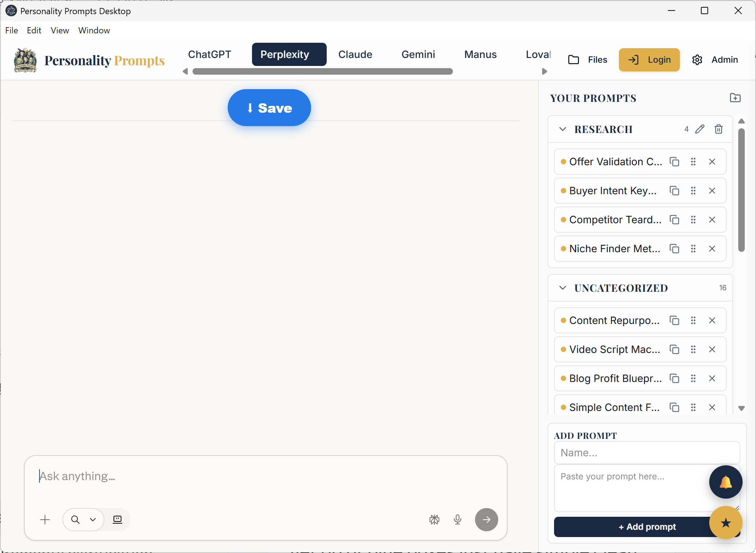Delete the Buyer Intent Key prompt
Viewport: 756px width, 553px height.
pos(712,191)
